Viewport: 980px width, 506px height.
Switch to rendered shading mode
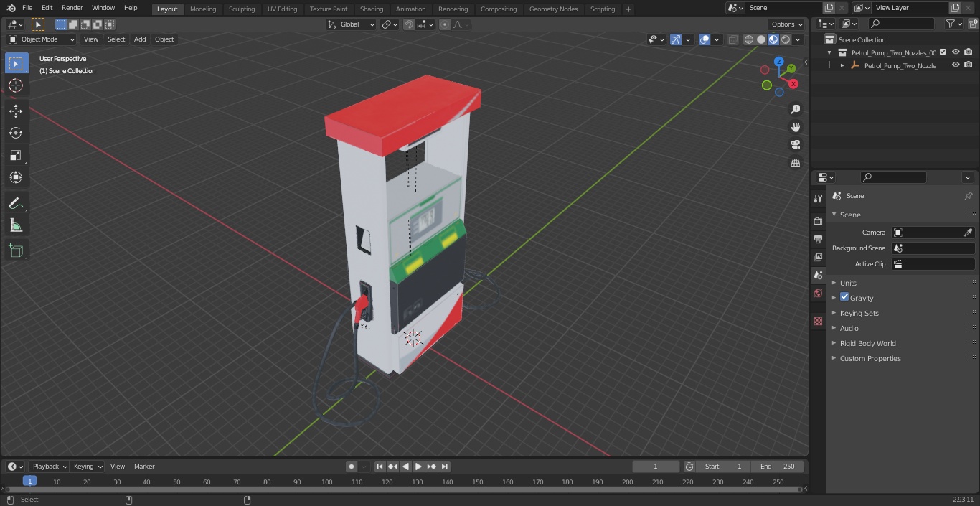786,39
